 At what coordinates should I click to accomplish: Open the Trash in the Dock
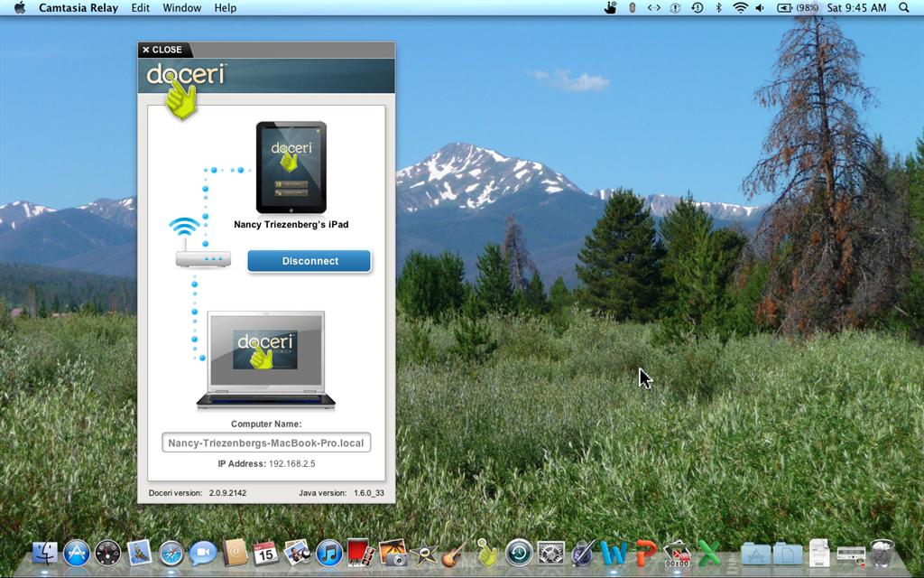pos(882,554)
